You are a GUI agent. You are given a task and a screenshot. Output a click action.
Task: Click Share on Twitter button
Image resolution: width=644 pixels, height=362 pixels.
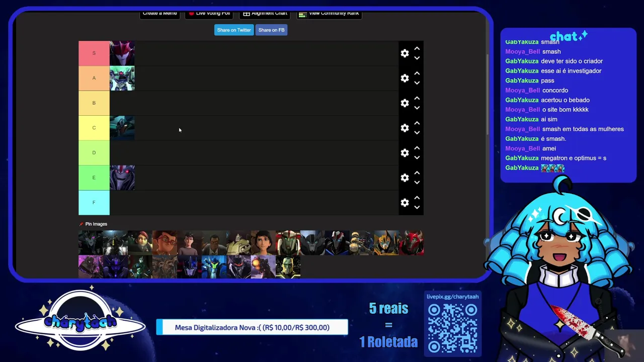click(234, 30)
